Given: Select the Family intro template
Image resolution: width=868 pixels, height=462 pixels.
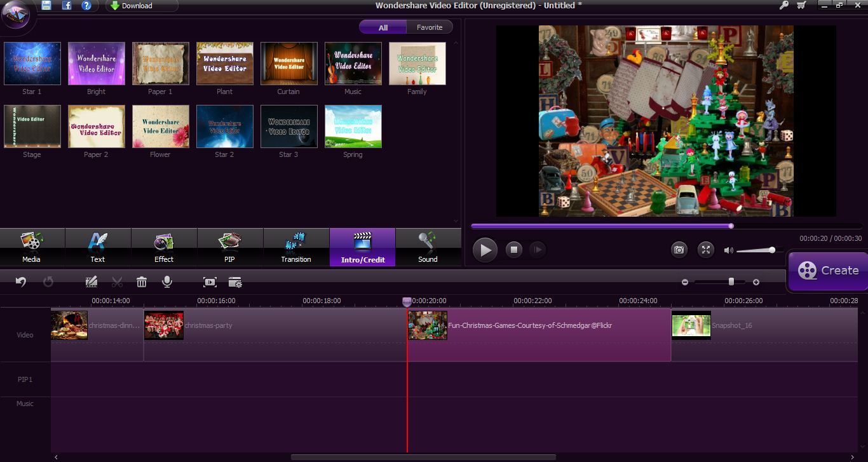Looking at the screenshot, I should point(417,64).
